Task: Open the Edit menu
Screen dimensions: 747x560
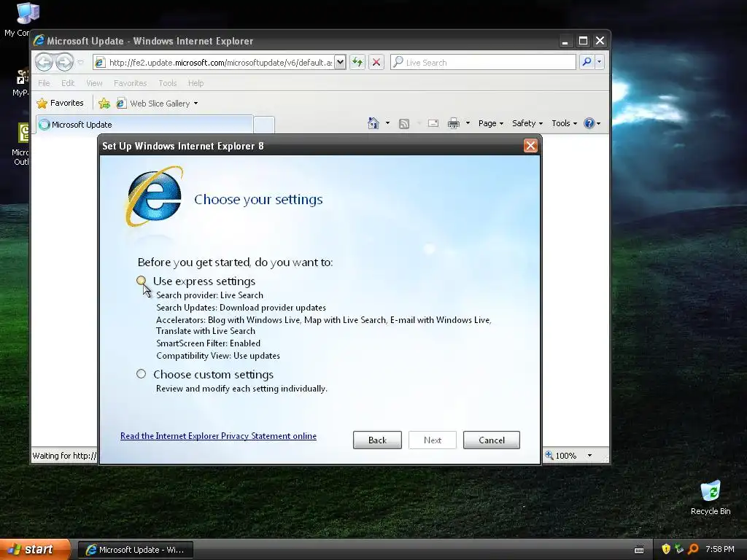Action: pos(68,83)
